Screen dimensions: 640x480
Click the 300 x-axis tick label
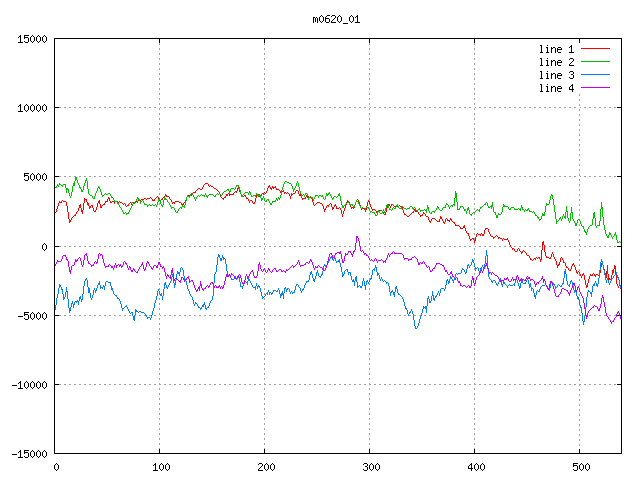[x=370, y=467]
